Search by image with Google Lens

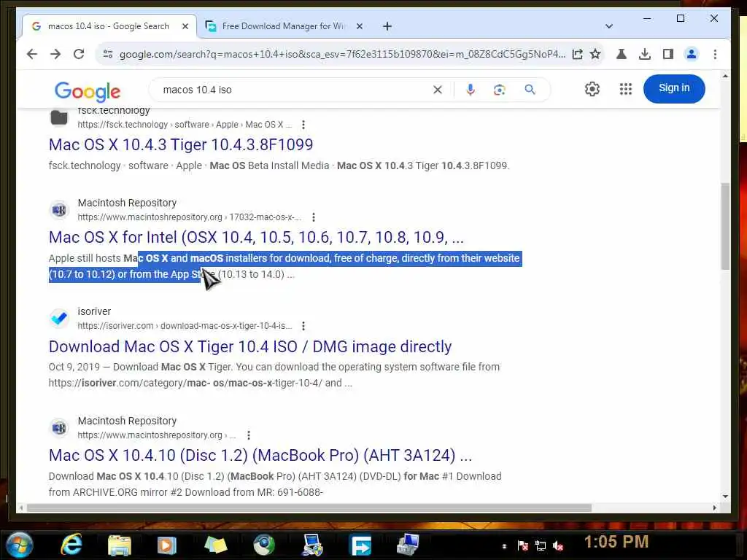pos(499,90)
